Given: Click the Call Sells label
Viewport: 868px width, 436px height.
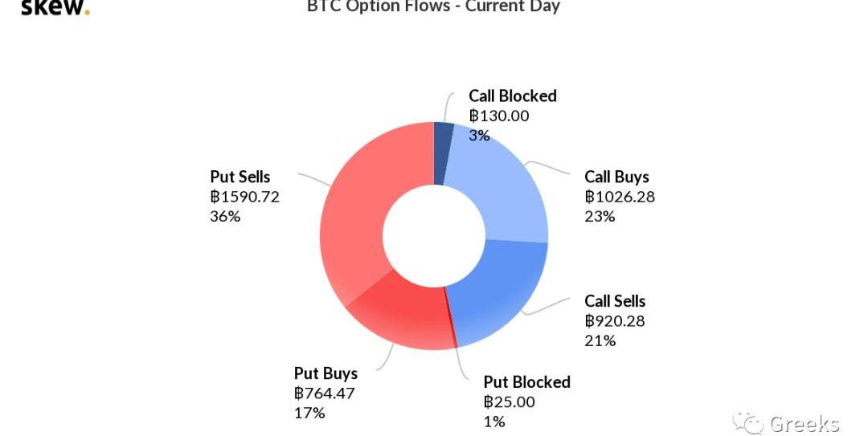Looking at the screenshot, I should 615,301.
